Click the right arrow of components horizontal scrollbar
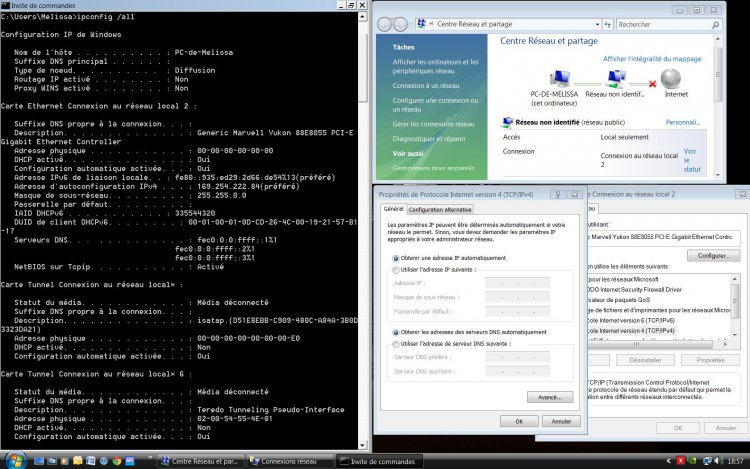The image size is (750, 469). pyautogui.click(x=725, y=344)
